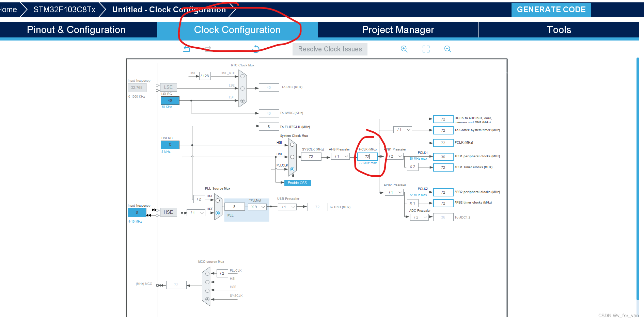The image size is (644, 321).
Task: Zoom out of clock diagram
Action: pyautogui.click(x=448, y=49)
